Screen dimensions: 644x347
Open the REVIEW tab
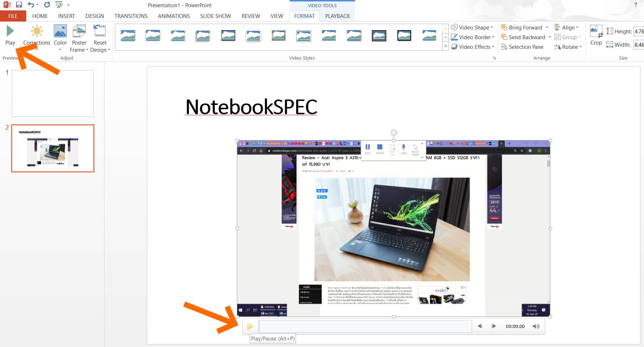click(251, 16)
